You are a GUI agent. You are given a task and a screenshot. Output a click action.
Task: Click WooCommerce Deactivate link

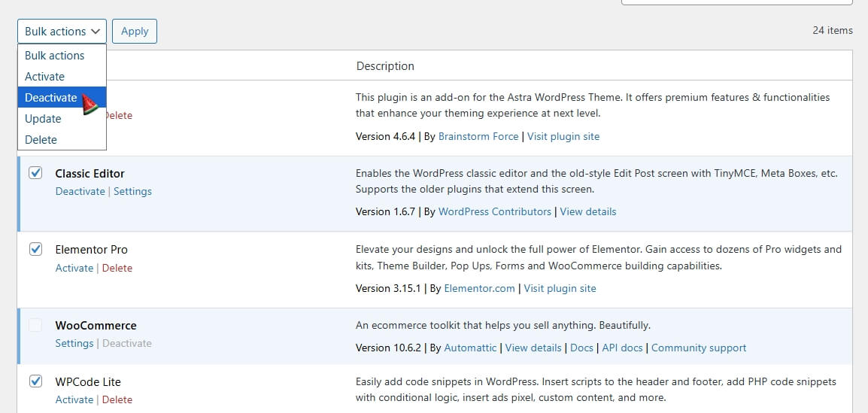pos(127,343)
